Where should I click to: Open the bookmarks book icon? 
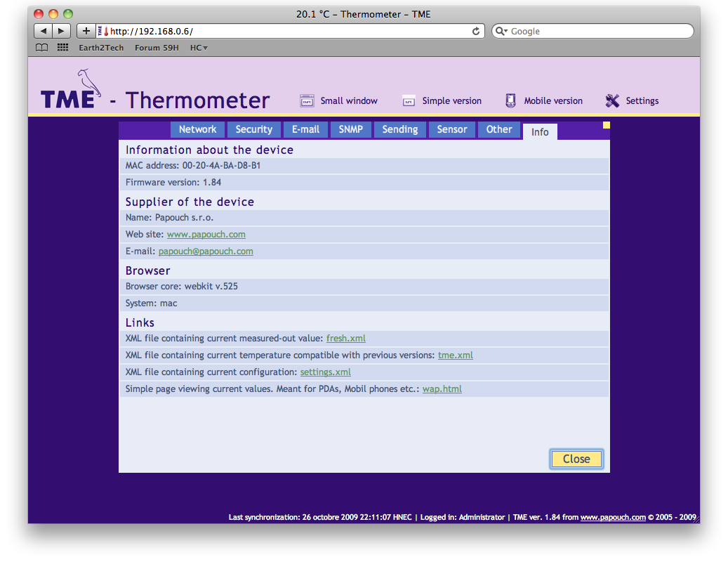click(42, 47)
